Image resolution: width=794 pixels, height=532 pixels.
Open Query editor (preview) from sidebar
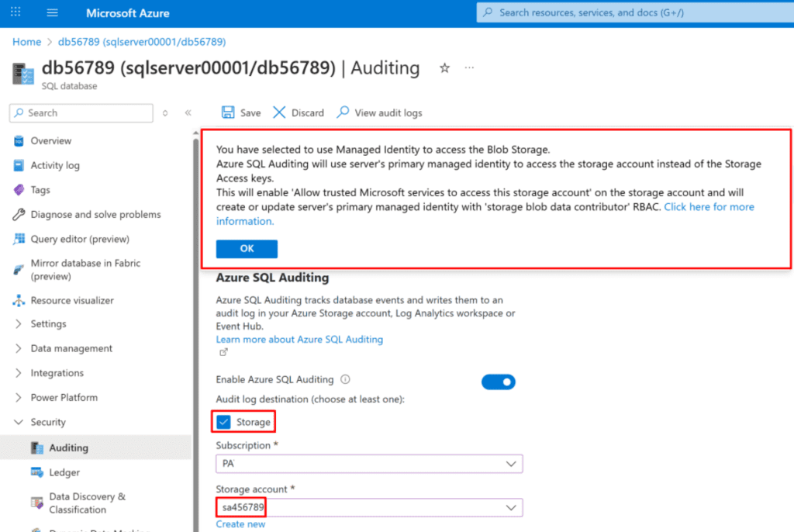click(x=79, y=239)
